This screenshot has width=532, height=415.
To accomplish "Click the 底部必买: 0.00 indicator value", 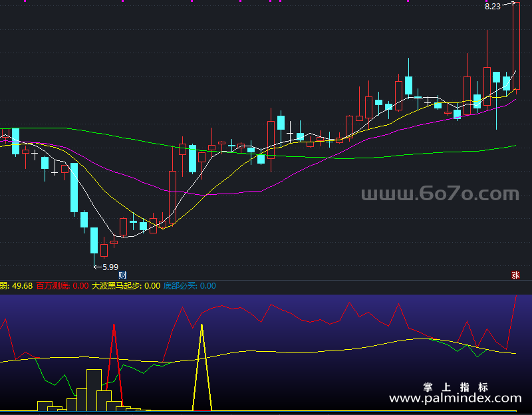I will tap(190, 286).
